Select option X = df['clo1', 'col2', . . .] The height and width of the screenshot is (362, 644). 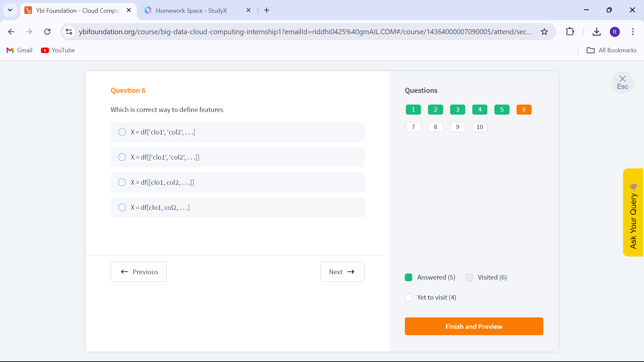pyautogui.click(x=237, y=132)
